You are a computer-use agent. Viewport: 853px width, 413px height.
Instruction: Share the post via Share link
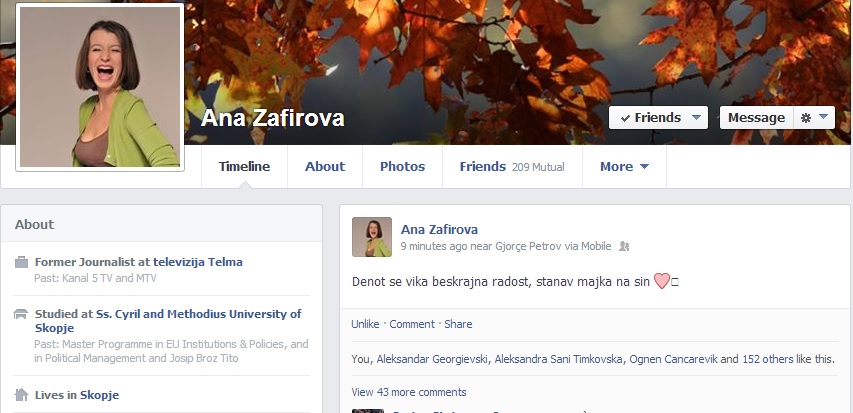[458, 324]
